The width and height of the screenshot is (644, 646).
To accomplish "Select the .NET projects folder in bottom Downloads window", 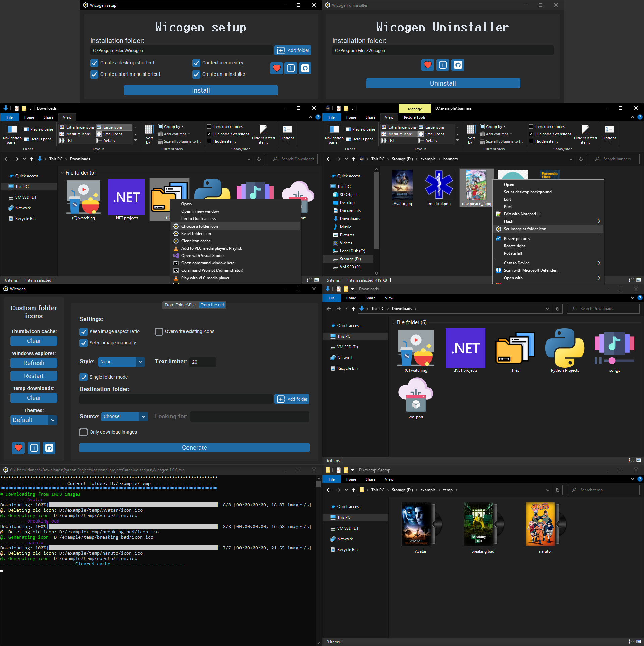I will [x=466, y=350].
